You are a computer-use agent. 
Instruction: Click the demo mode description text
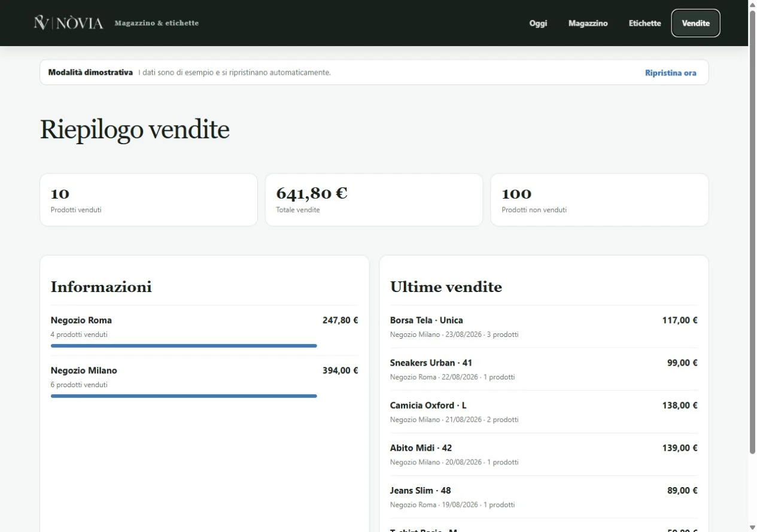coord(235,72)
